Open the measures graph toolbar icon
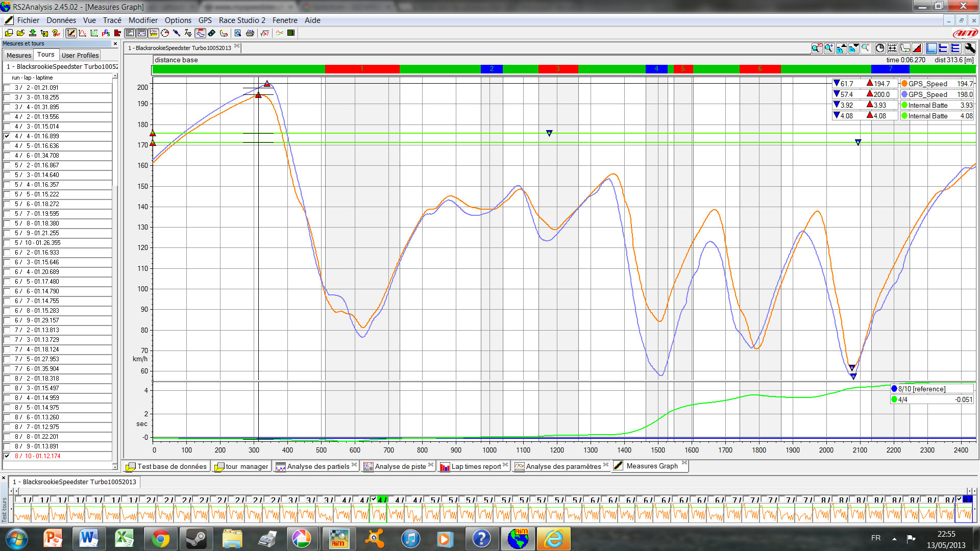This screenshot has width=980, height=551. tap(71, 33)
